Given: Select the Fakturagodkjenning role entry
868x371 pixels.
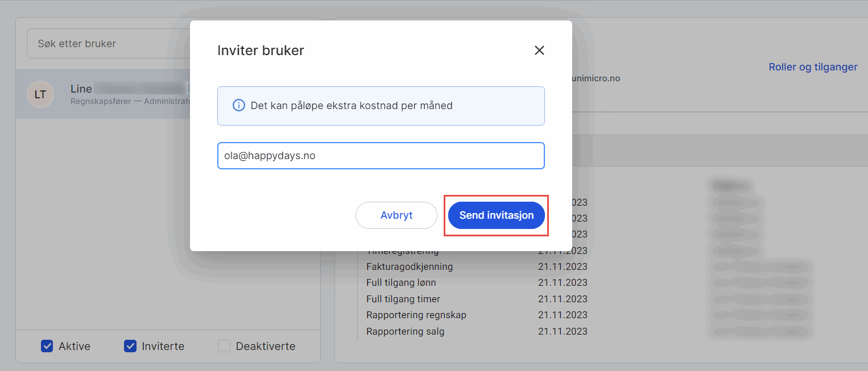Looking at the screenshot, I should [x=410, y=266].
